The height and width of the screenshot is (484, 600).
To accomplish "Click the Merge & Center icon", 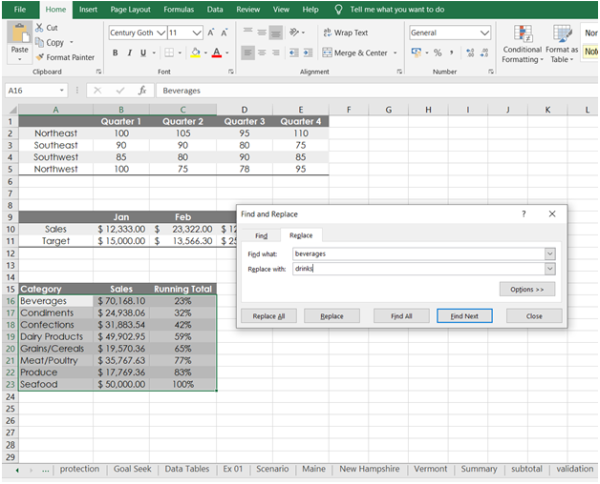I will tap(326, 53).
